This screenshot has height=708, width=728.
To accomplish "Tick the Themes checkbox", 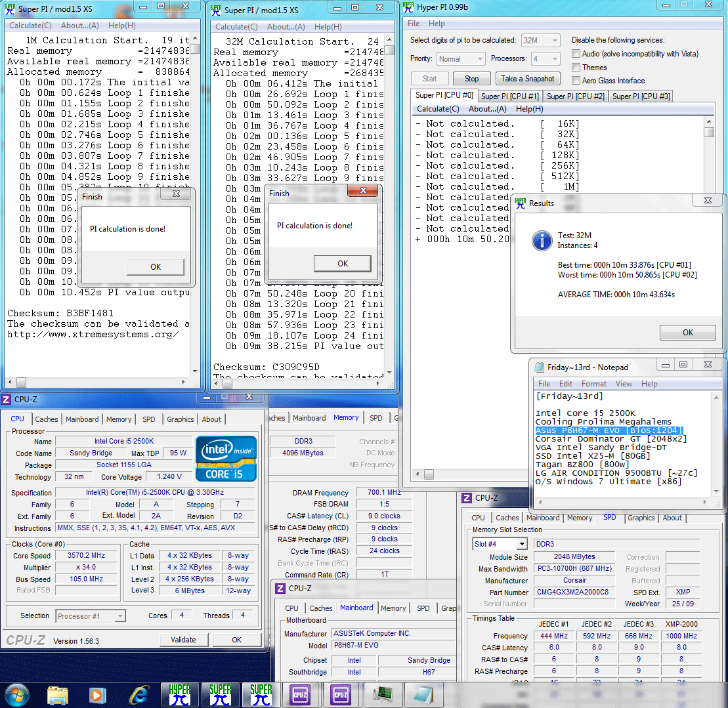I will pos(576,68).
